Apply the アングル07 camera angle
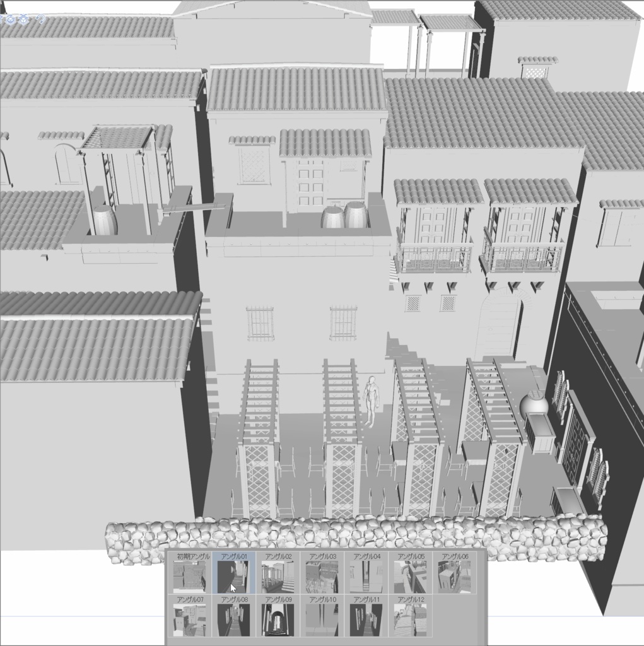The height and width of the screenshot is (646, 644). pos(189,616)
